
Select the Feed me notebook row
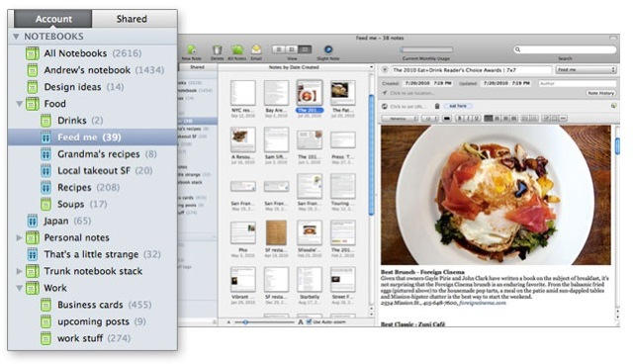point(92,137)
